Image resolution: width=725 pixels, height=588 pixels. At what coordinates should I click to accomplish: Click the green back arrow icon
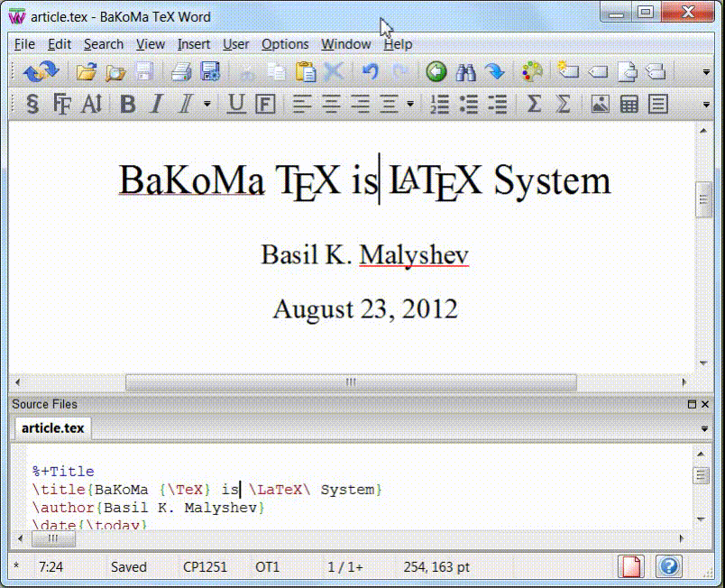(436, 71)
